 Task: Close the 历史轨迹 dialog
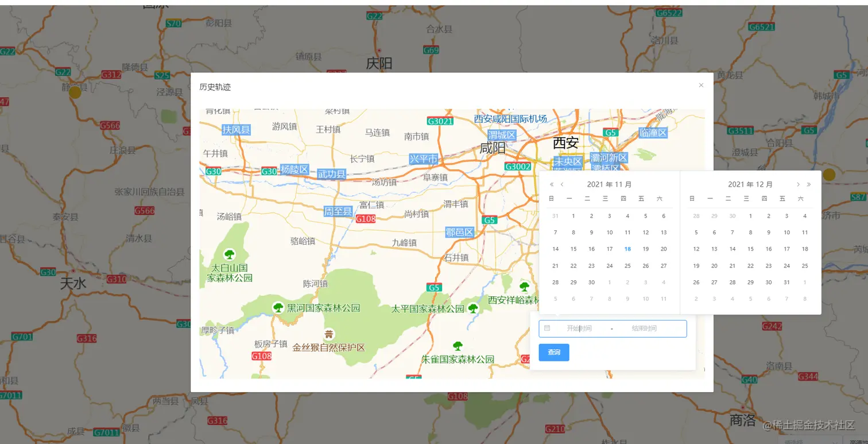pyautogui.click(x=701, y=85)
